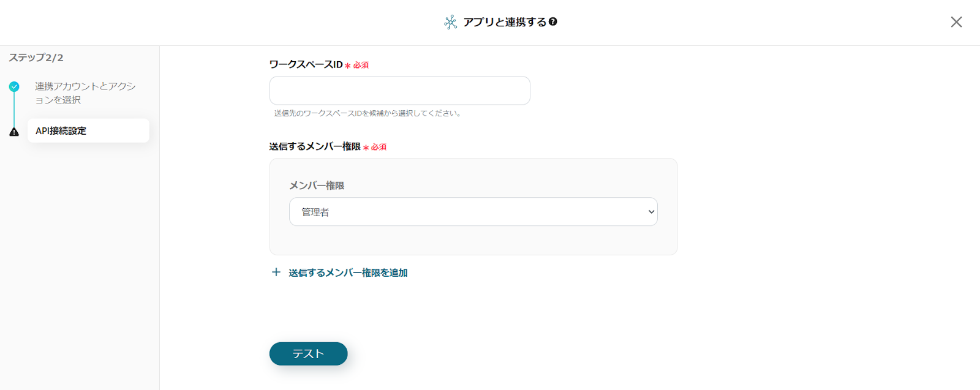Image resolution: width=980 pixels, height=390 pixels.
Task: Click the workspace ID helper text
Action: 367,113
